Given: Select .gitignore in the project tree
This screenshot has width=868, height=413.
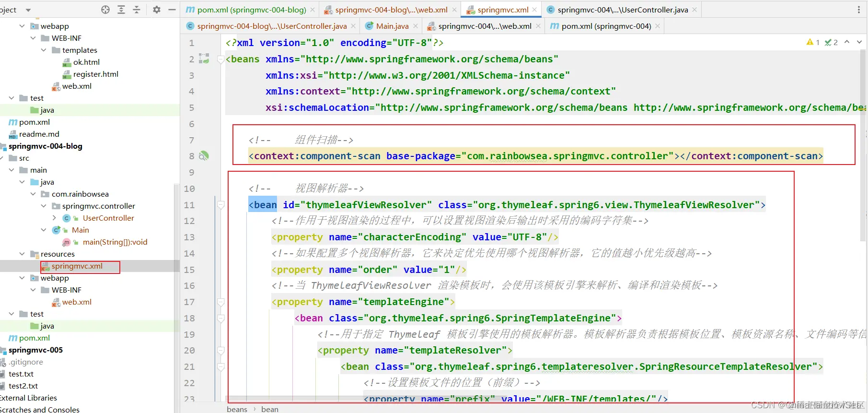Looking at the screenshot, I should [x=26, y=362].
